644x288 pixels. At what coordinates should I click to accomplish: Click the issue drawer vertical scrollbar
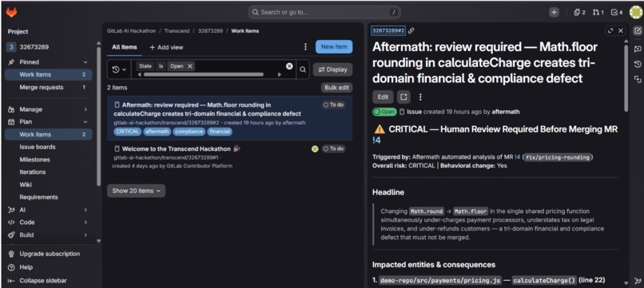[626, 78]
